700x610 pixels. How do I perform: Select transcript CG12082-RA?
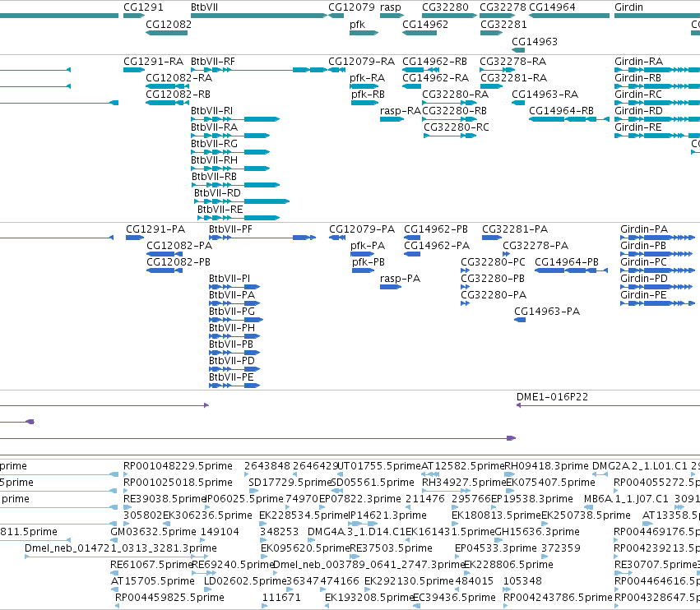pos(168,86)
